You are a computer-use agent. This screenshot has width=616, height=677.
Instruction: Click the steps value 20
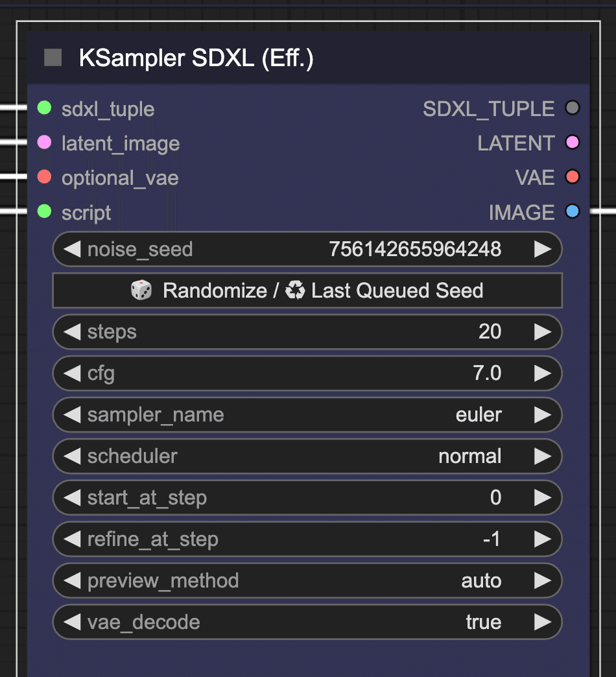[x=490, y=332]
